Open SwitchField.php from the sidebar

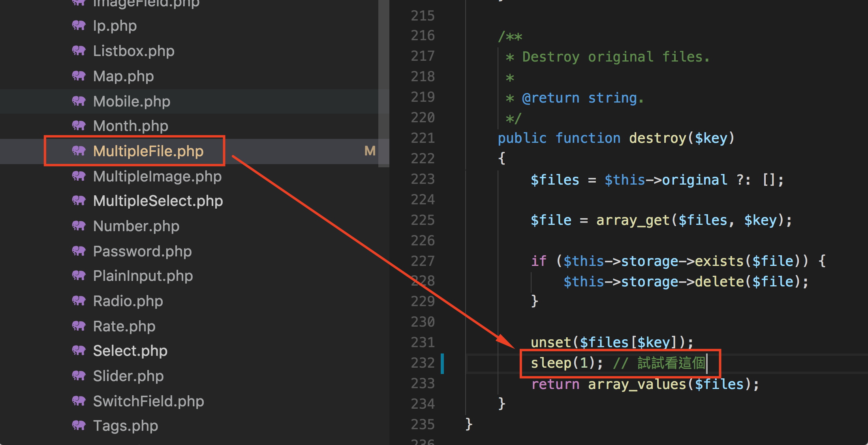148,401
